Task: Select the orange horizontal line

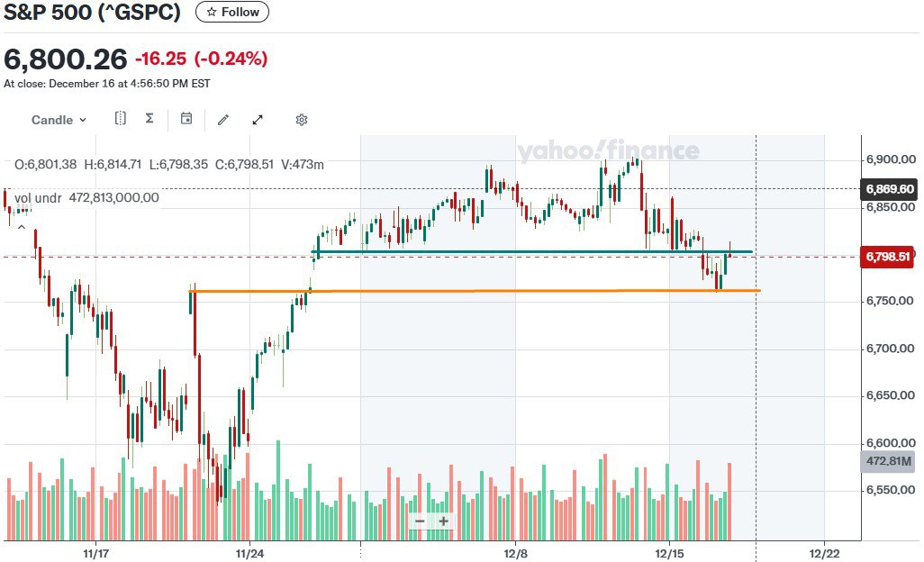Action: (450, 291)
